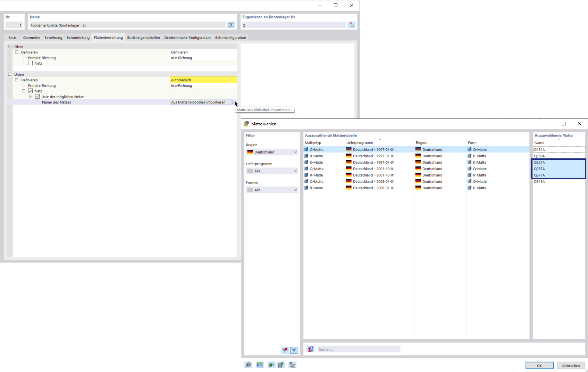Click the save-with-floppy icon in bottom toolbar
588x372 pixels.
[x=281, y=365]
